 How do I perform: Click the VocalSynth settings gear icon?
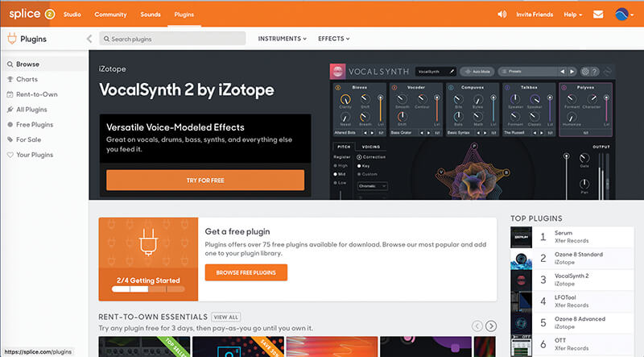585,72
